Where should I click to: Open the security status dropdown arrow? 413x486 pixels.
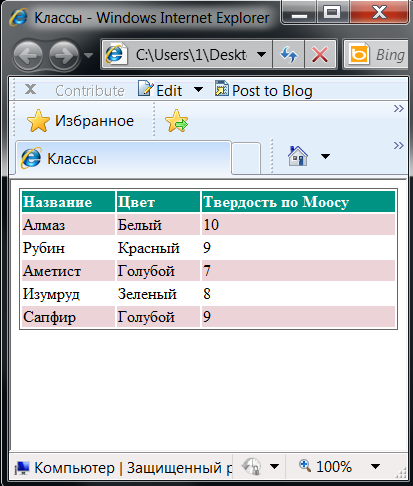click(x=274, y=466)
